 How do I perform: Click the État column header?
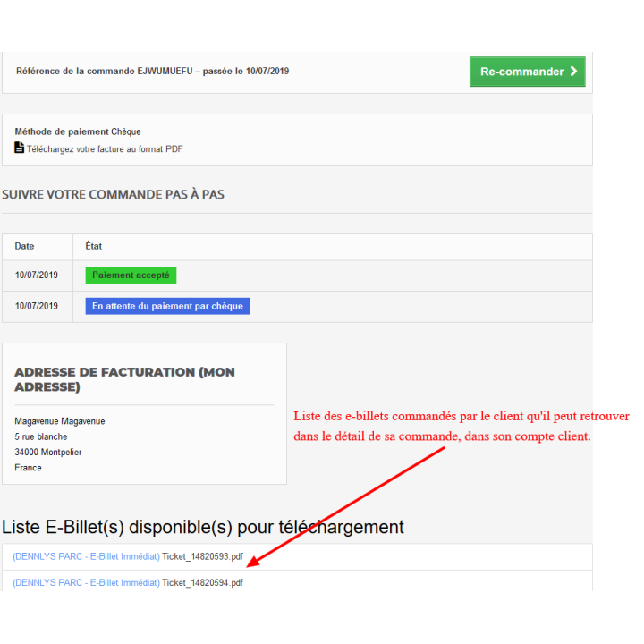coord(94,246)
